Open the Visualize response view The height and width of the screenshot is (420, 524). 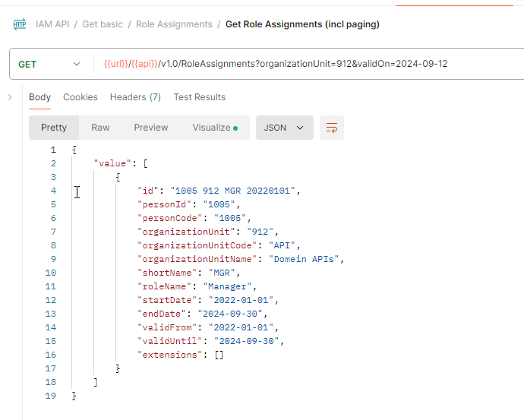coord(215,128)
